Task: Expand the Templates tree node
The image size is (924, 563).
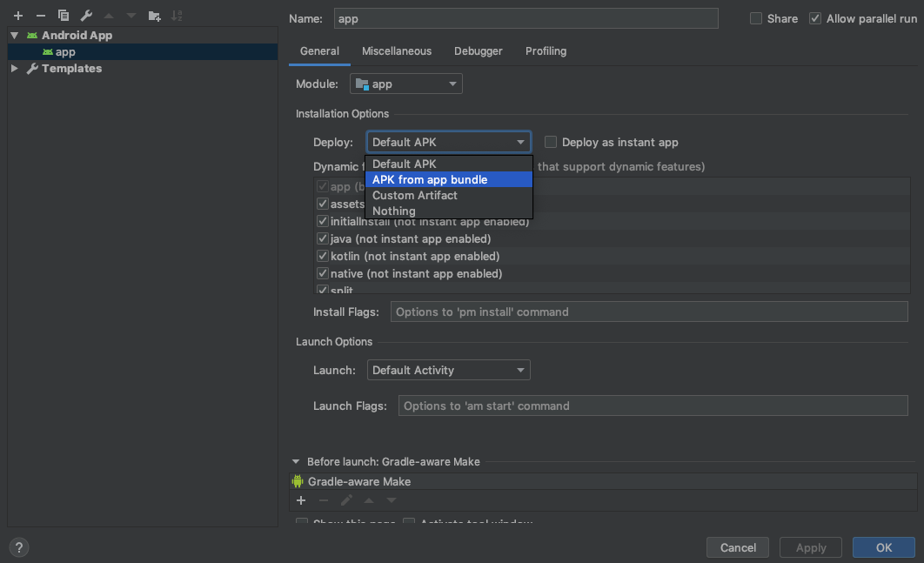Action: [x=15, y=69]
